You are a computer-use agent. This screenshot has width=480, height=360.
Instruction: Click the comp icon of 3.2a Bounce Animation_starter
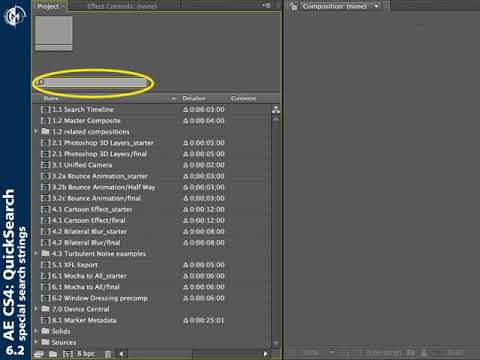pyautogui.click(x=46, y=176)
